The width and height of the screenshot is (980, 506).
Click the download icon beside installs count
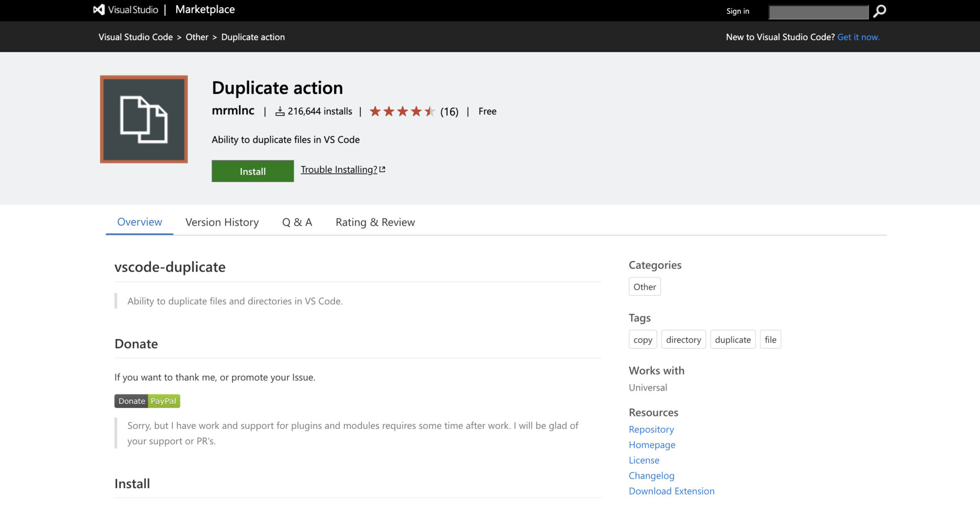click(279, 111)
